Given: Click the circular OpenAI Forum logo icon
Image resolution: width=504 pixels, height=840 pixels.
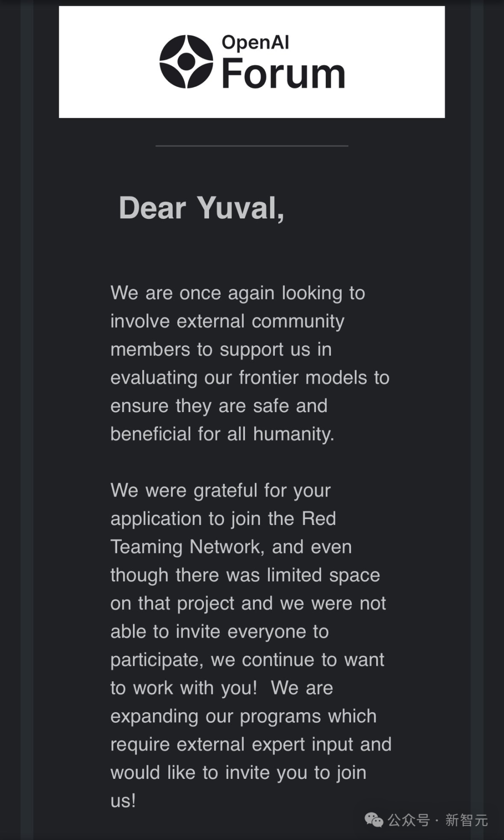Looking at the screenshot, I should (186, 61).
